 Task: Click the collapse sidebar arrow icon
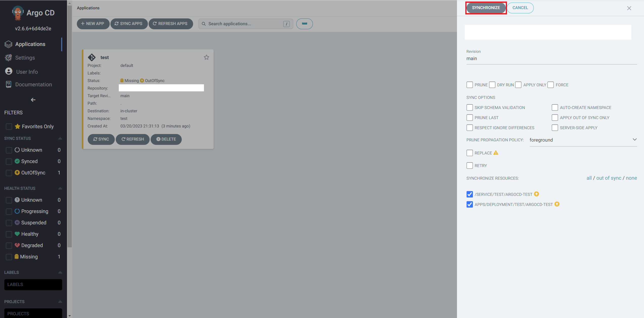pyautogui.click(x=33, y=100)
